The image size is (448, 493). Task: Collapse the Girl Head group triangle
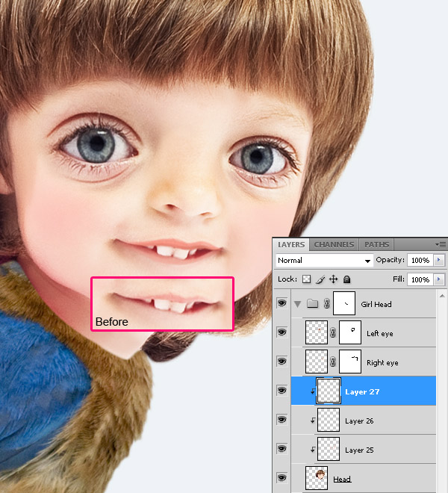(299, 304)
